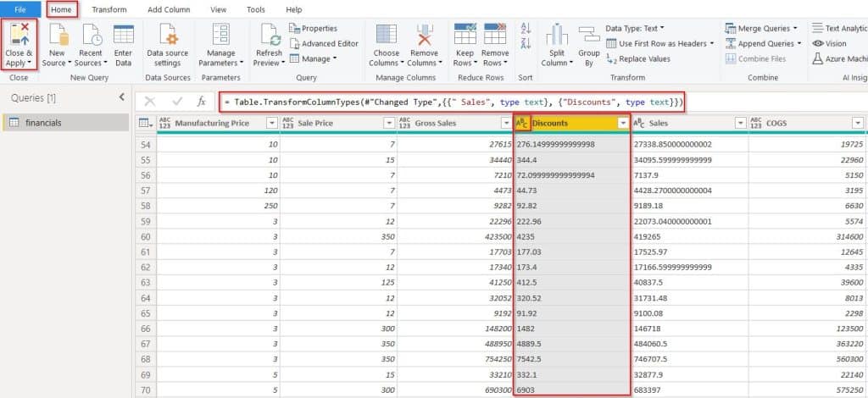Click the Sales cell 419265
The width and height of the screenshot is (868, 398).
coord(689,236)
